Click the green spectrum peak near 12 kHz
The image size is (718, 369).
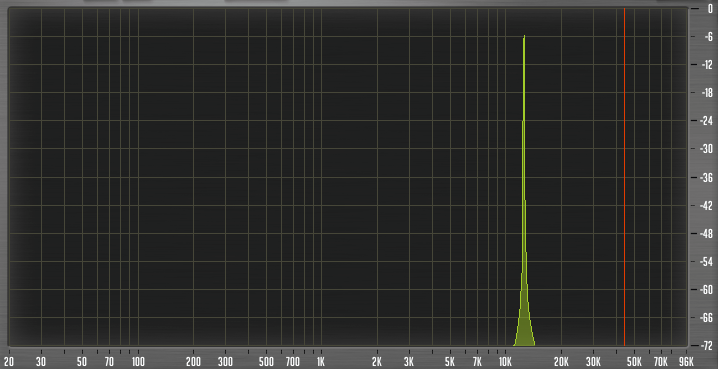click(x=524, y=190)
